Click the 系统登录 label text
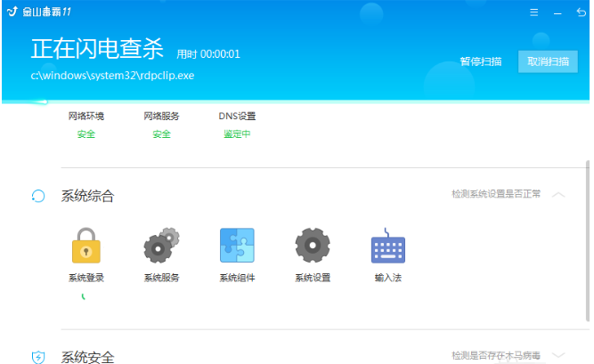The height and width of the screenshot is (364, 594). pos(86,278)
